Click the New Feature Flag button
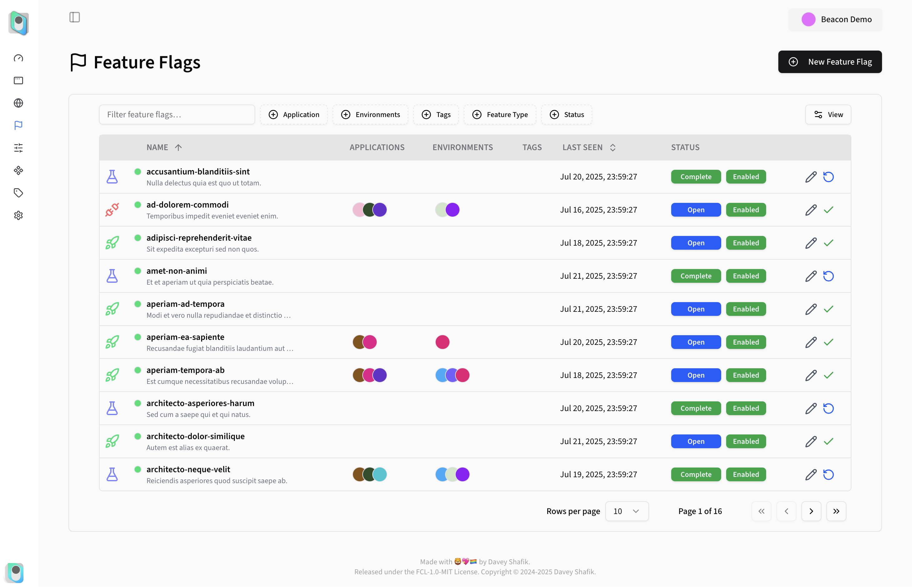 (830, 62)
